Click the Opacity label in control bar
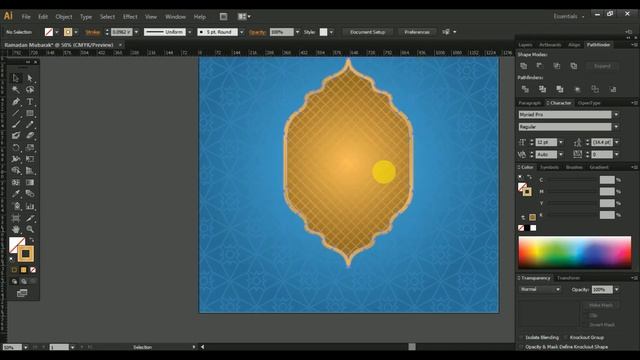This screenshot has width=640, height=360. [x=257, y=32]
